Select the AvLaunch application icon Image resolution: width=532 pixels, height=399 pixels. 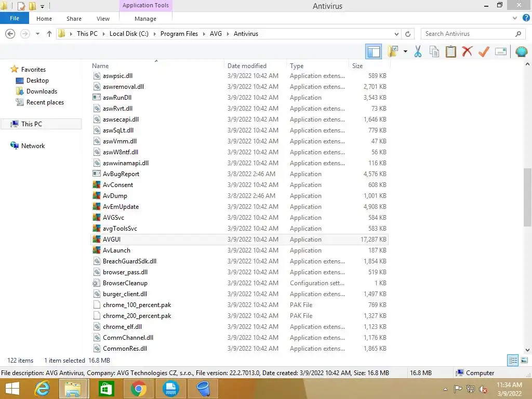(97, 250)
